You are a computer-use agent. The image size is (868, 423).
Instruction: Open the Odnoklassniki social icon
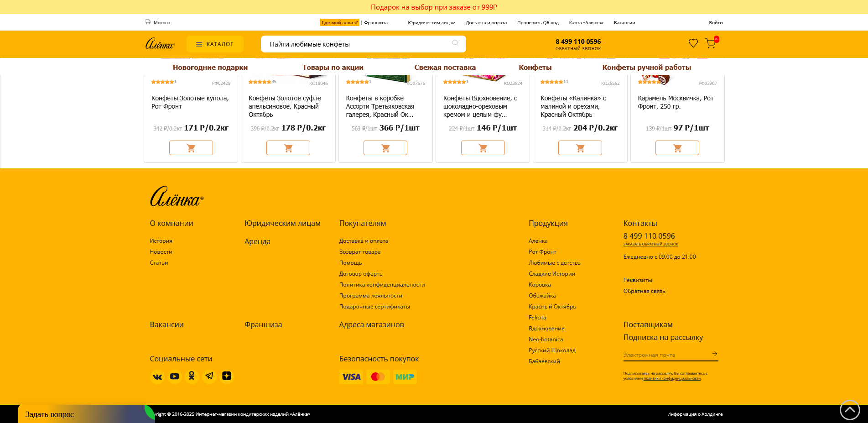pos(192,376)
